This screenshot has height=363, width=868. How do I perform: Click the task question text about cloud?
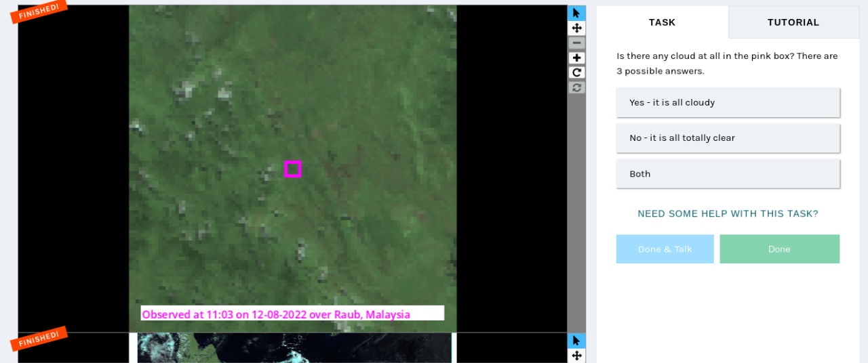pos(727,64)
